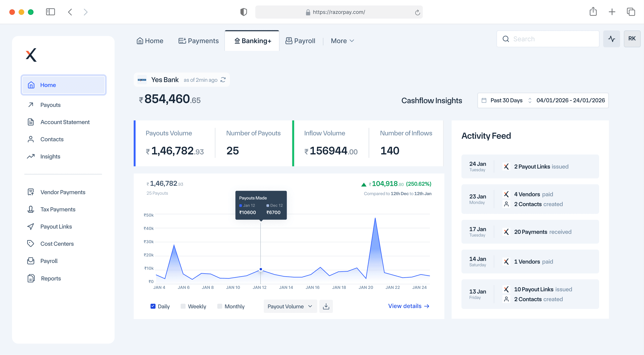Open the Past 30 Days range selector
Screen dimensions: 644x355
point(507,100)
